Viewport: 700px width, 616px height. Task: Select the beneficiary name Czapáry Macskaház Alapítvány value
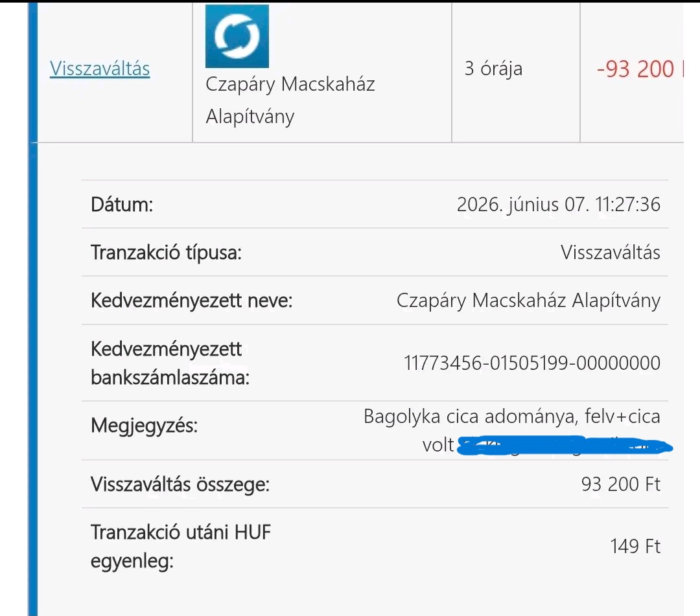[x=529, y=301]
